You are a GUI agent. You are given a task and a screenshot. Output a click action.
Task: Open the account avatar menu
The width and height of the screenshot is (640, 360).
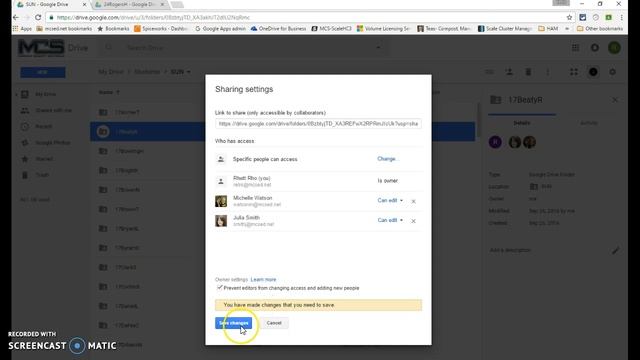click(614, 48)
